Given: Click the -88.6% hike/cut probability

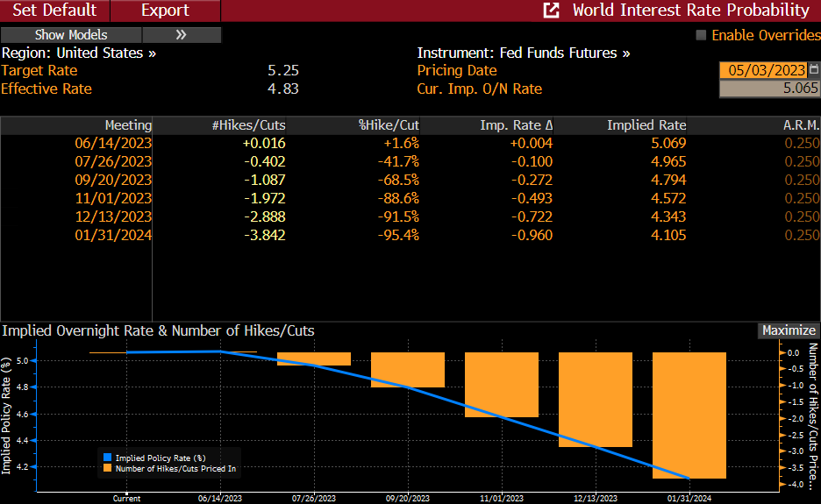Looking at the screenshot, I should click(398, 198).
